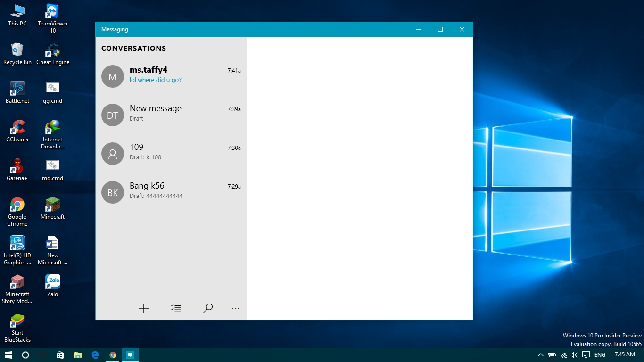Open Microsoft Edge from the taskbar
Screen dimensions: 644x362
[x=95, y=355]
